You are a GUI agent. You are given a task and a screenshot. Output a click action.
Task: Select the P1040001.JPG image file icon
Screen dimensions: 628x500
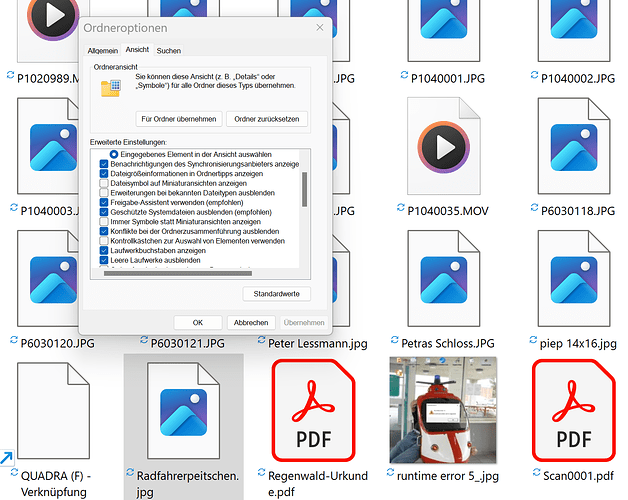click(x=443, y=30)
